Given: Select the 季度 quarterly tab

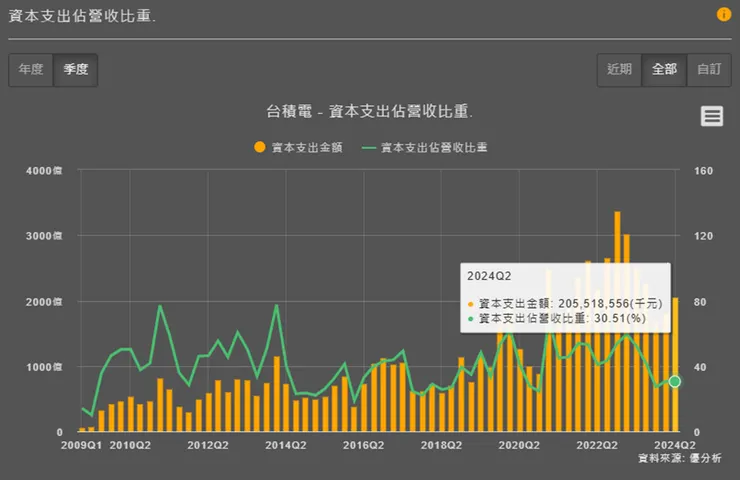Looking at the screenshot, I should pyautogui.click(x=76, y=69).
